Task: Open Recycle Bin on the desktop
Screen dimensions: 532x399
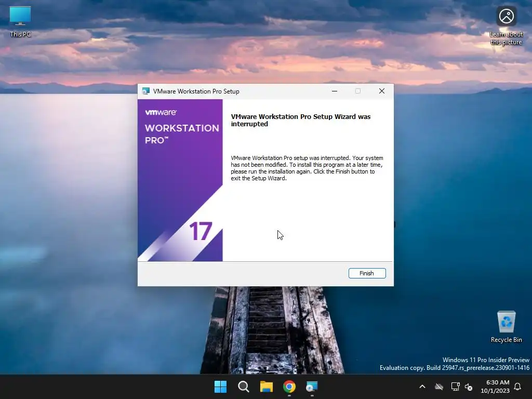Action: point(506,327)
